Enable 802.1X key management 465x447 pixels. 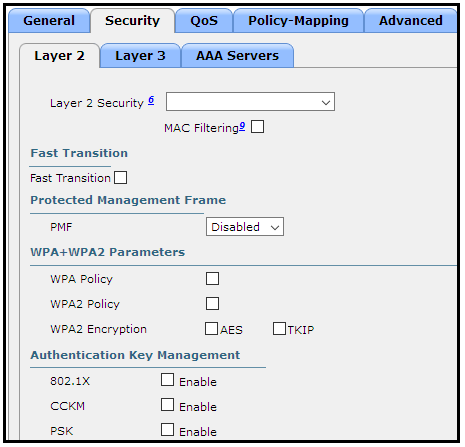click(x=167, y=379)
